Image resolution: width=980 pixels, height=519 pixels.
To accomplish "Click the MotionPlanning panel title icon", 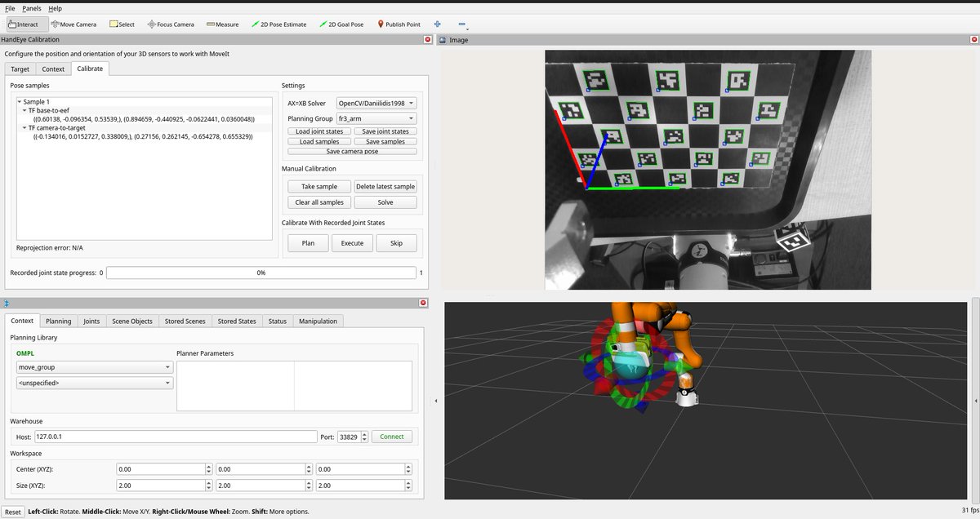I will coord(7,303).
